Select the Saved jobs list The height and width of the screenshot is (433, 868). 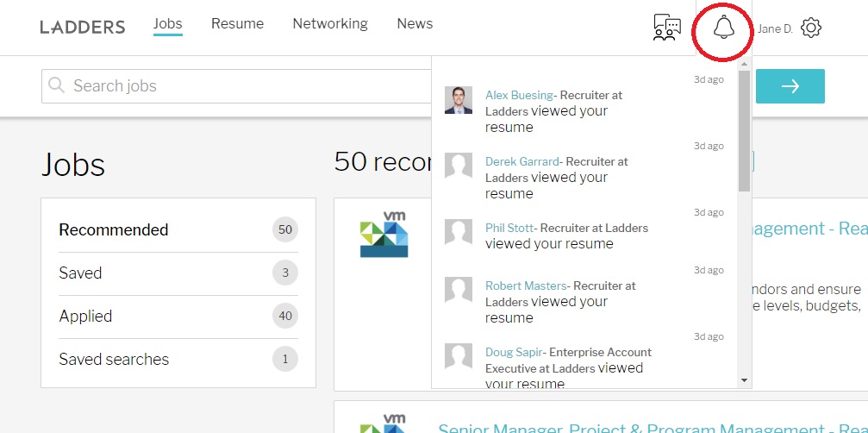pos(178,273)
